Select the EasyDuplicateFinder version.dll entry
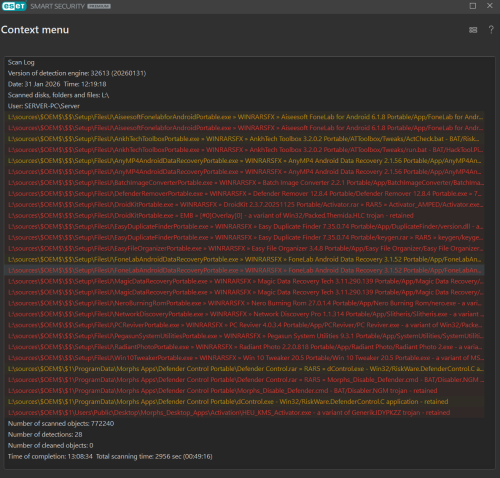The image size is (500, 478). click(x=245, y=227)
